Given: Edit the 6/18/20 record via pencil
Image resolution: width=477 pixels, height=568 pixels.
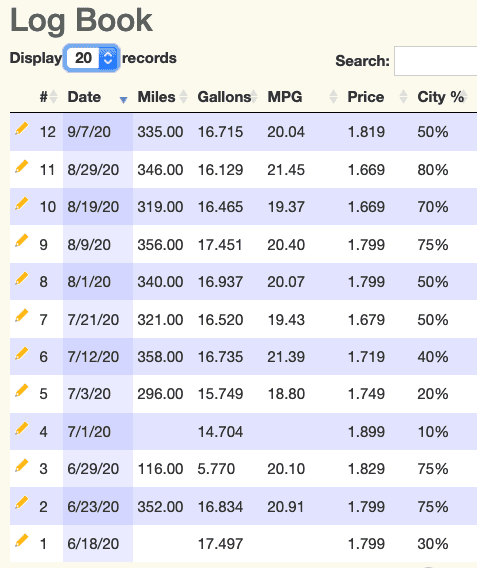Looking at the screenshot, I should [21, 540].
